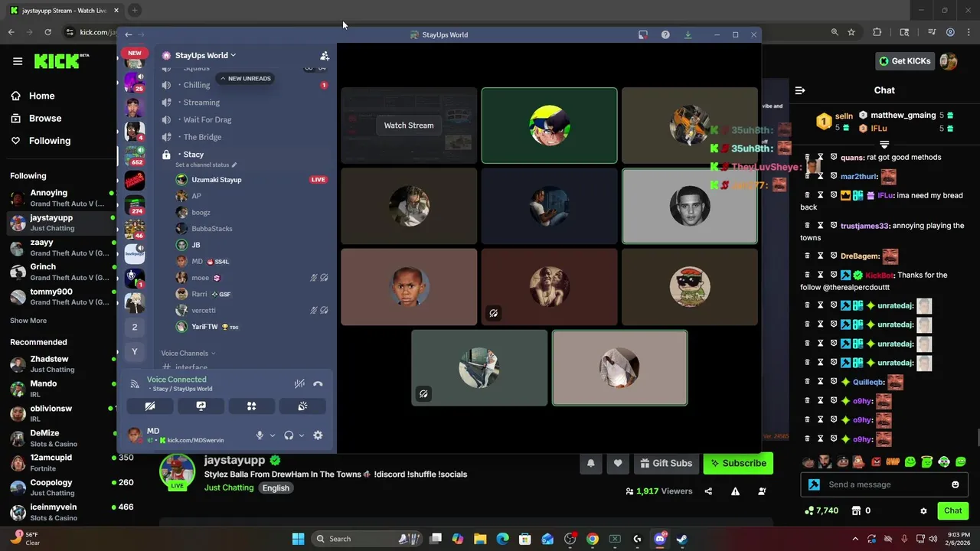
Task: Toggle Discord noise suppression icon
Action: click(x=299, y=384)
